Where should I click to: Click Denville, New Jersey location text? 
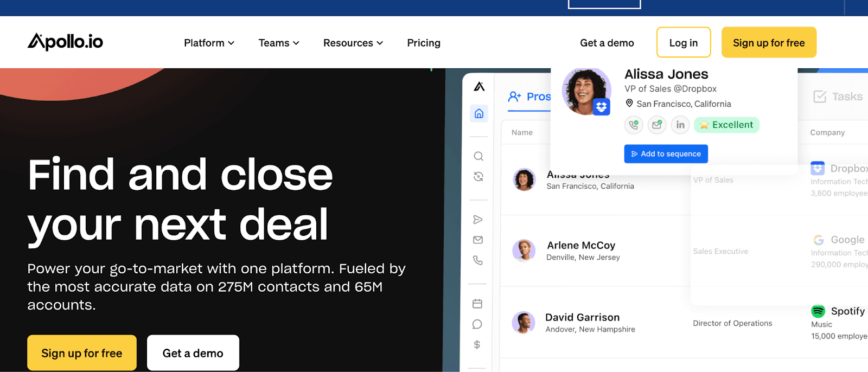tap(583, 258)
